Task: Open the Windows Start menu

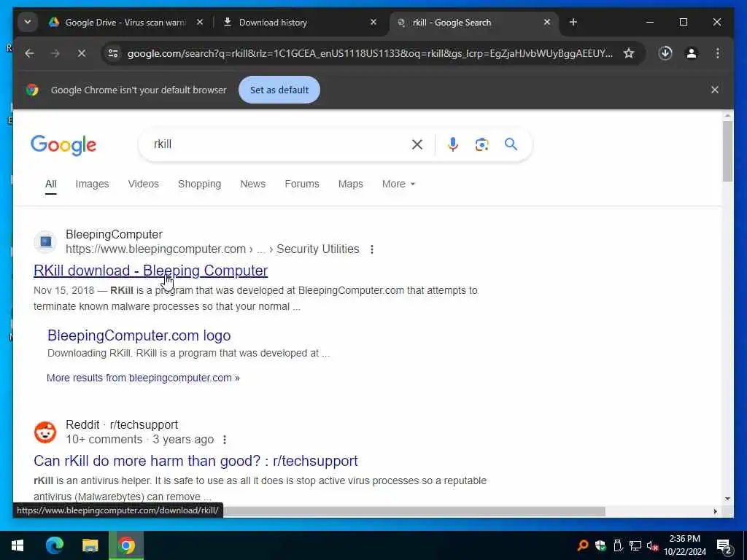Action: tap(18, 545)
